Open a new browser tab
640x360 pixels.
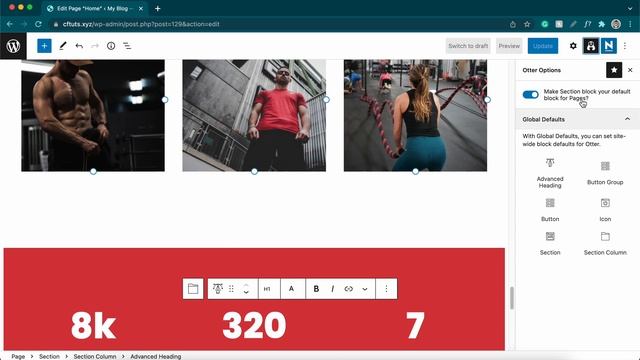[158, 8]
